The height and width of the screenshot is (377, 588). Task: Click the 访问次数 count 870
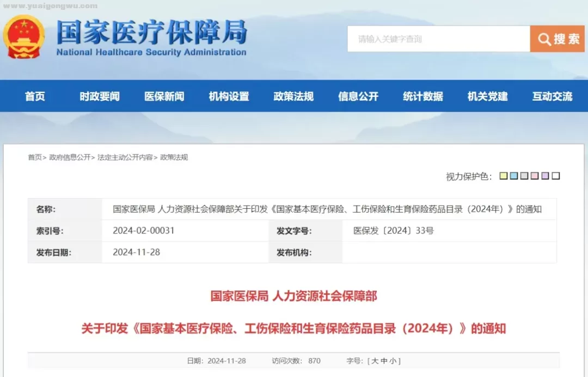(x=314, y=361)
